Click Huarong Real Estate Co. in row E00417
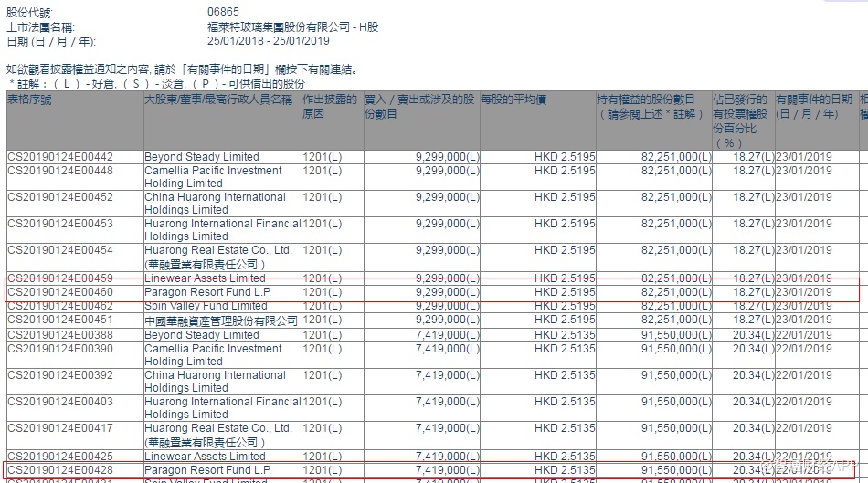This screenshot has height=483, width=868. pos(218,436)
